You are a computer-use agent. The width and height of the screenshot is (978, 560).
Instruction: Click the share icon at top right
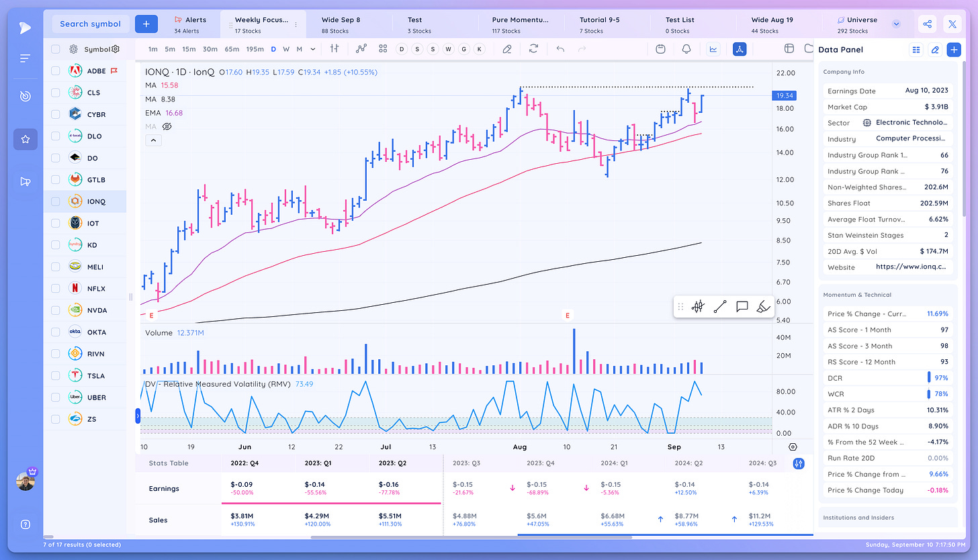tap(928, 24)
